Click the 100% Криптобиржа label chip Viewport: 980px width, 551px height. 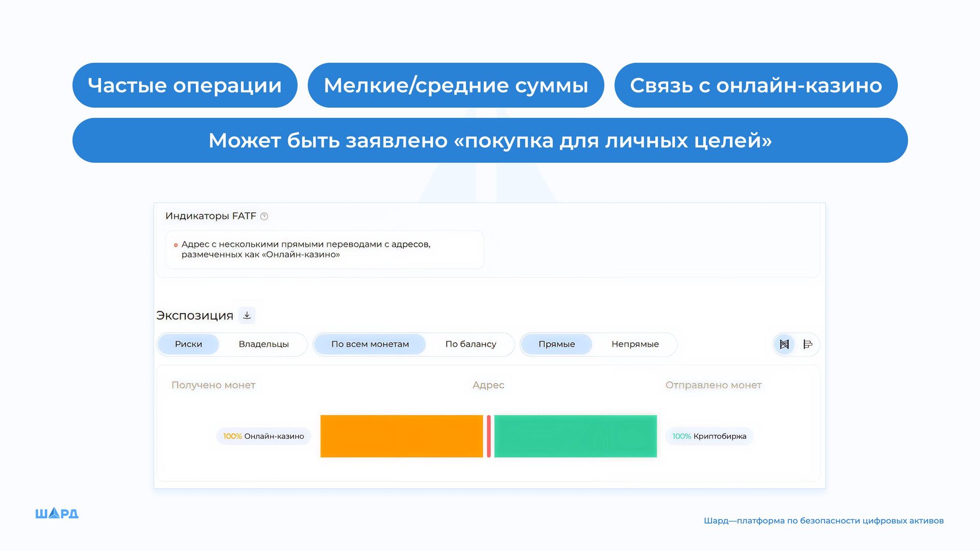709,436
